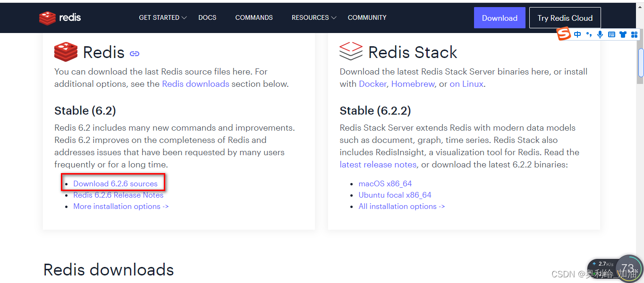Image resolution: width=644 pixels, height=283 pixels.
Task: Click the Try Redis Cloud button
Action: click(x=565, y=17)
